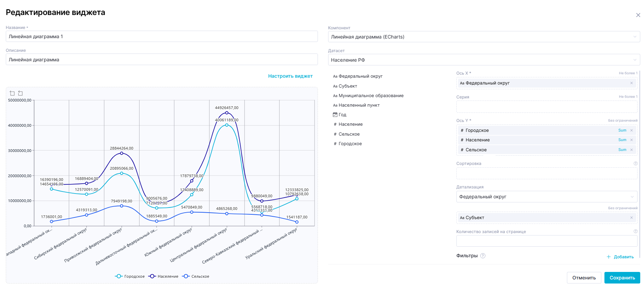Click the chart zoom area tool icon
Screen dimensions: 644x291
12,93
